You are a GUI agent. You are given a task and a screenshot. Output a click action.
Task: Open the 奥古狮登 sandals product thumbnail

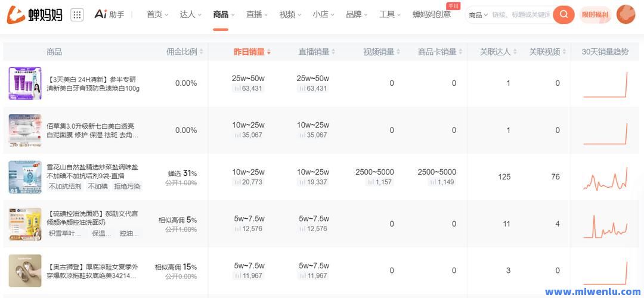click(x=25, y=271)
